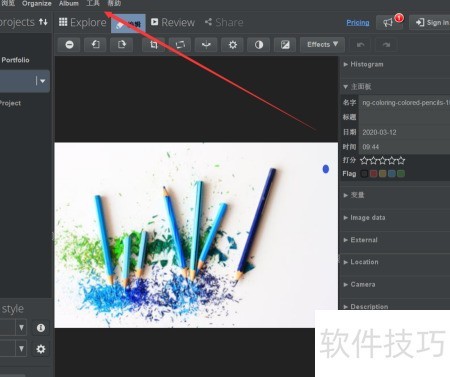Rotate the image left
Viewport: 450px width, 377px height.
[x=95, y=45]
